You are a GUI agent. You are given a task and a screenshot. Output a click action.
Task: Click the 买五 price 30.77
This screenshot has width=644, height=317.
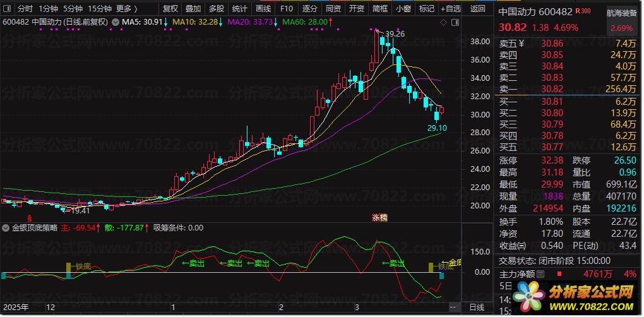click(552, 147)
